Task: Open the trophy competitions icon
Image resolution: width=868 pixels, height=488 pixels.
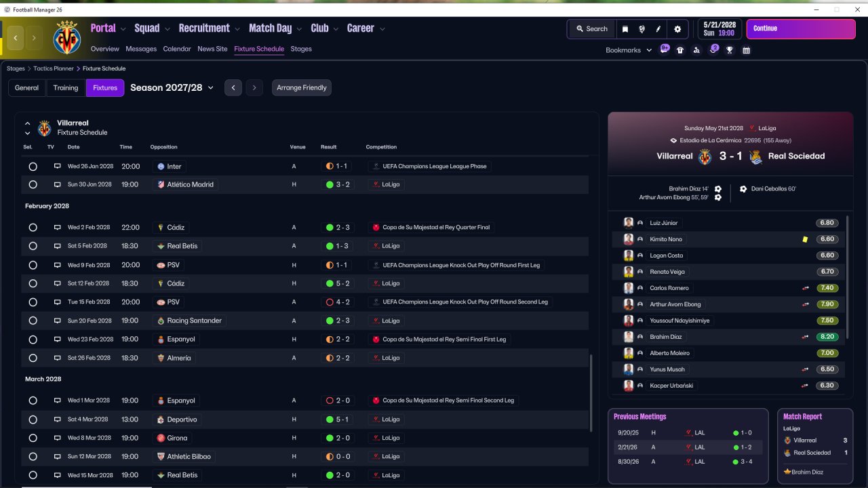Action: coord(730,50)
